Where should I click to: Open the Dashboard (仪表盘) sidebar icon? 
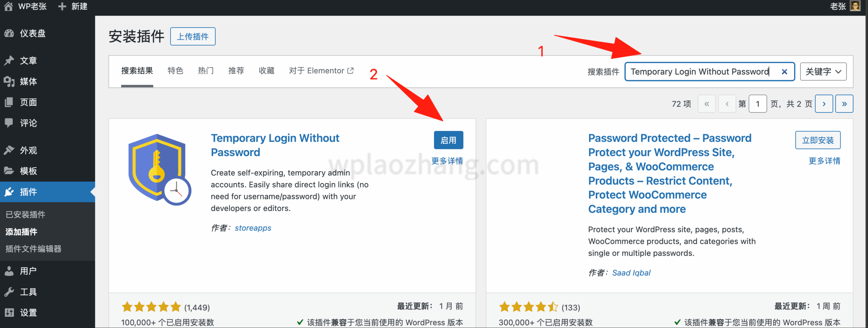[9, 33]
